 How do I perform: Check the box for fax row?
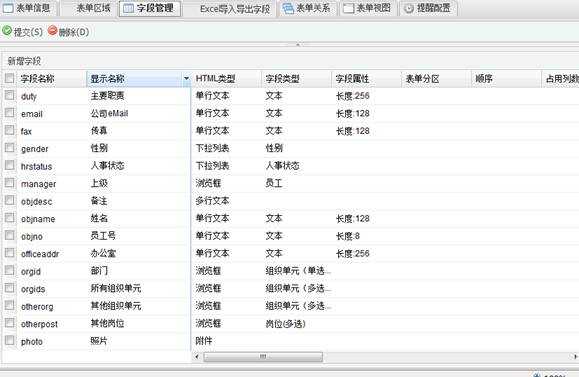coord(10,130)
